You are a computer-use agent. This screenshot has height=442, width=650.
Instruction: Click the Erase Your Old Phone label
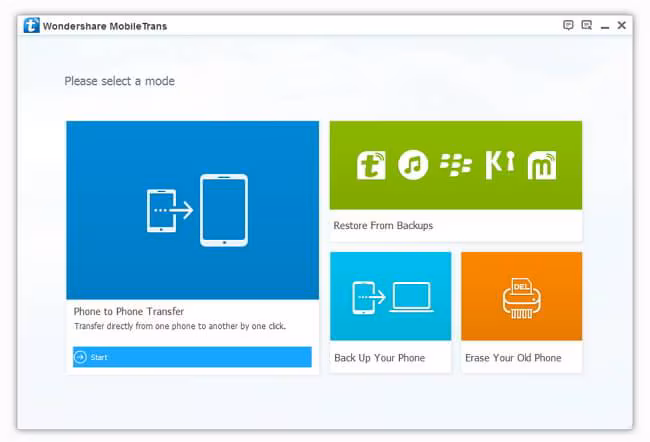(513, 358)
